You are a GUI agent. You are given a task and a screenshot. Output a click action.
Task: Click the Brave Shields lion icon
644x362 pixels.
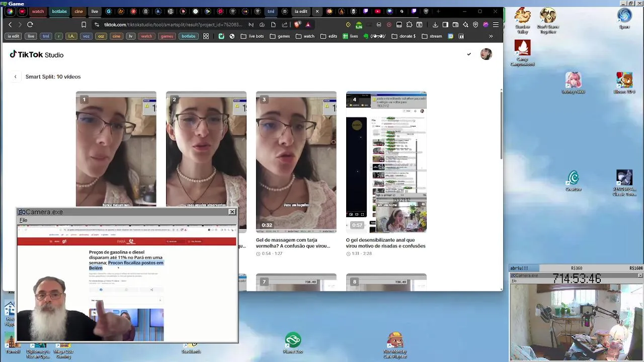click(x=297, y=25)
